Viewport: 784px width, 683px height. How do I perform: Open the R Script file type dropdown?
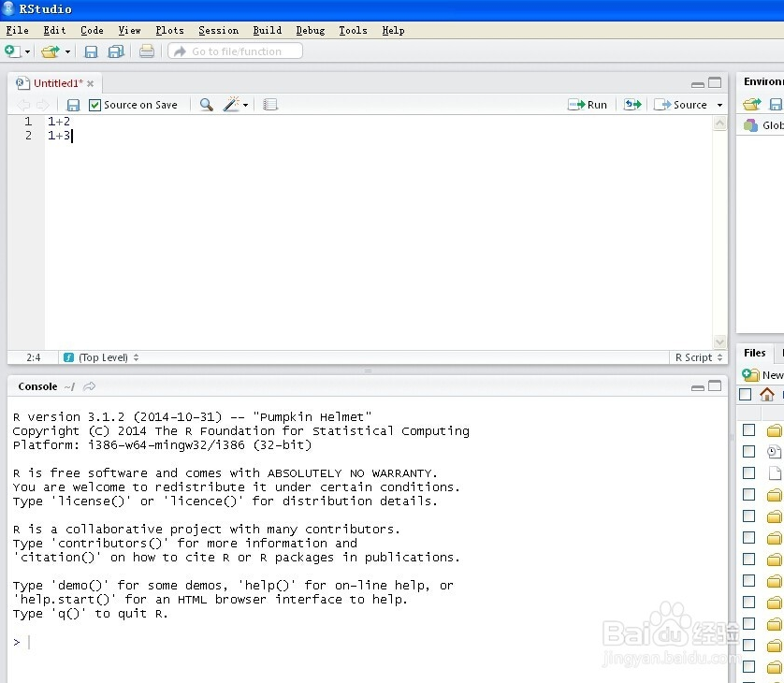click(699, 357)
